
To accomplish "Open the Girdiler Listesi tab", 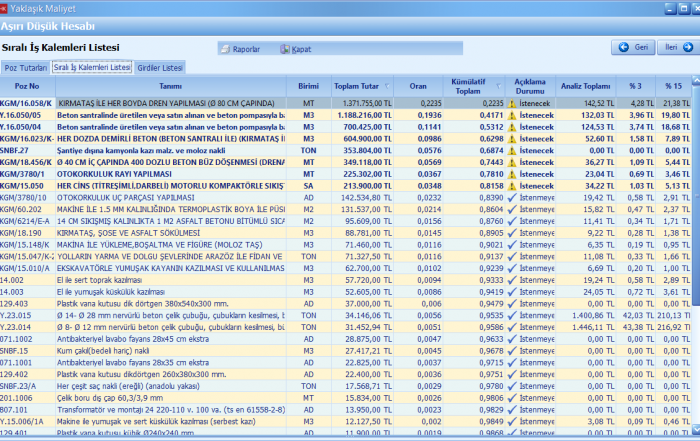I will [160, 67].
